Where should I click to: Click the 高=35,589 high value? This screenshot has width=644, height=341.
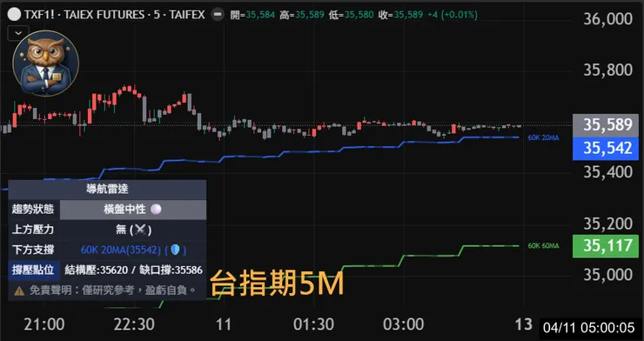[x=302, y=15]
